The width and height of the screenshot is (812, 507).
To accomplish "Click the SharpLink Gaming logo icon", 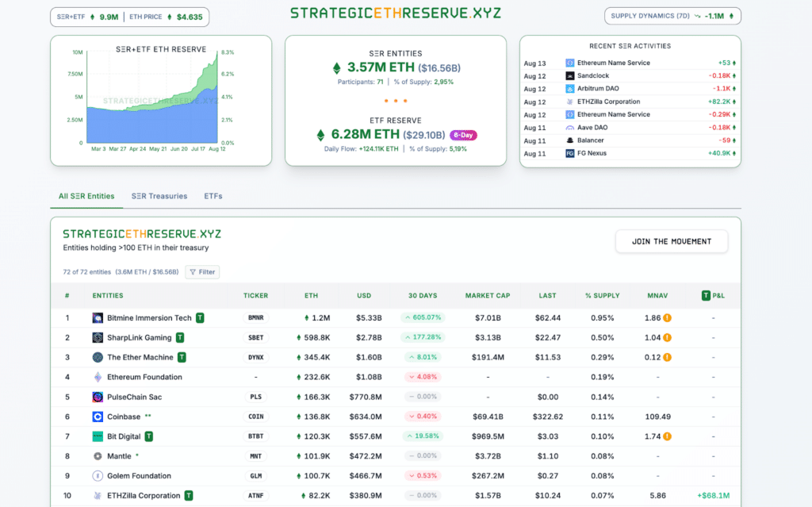I will [x=98, y=337].
